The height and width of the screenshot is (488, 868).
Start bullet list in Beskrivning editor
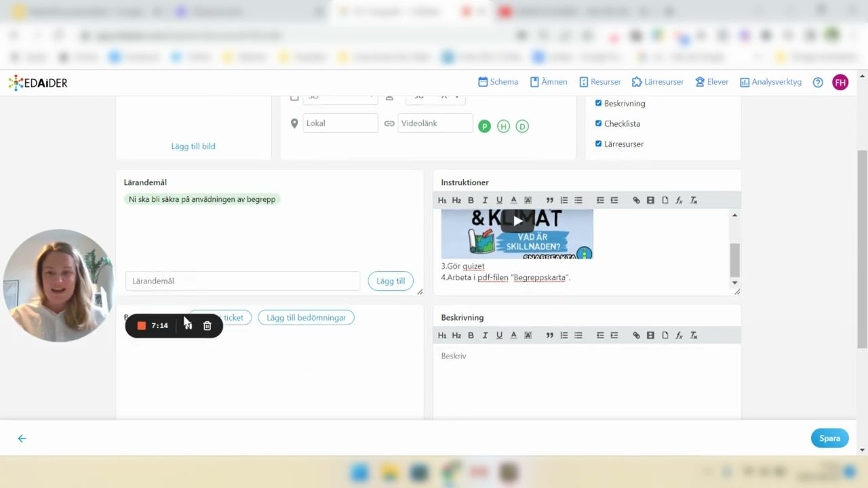point(578,335)
